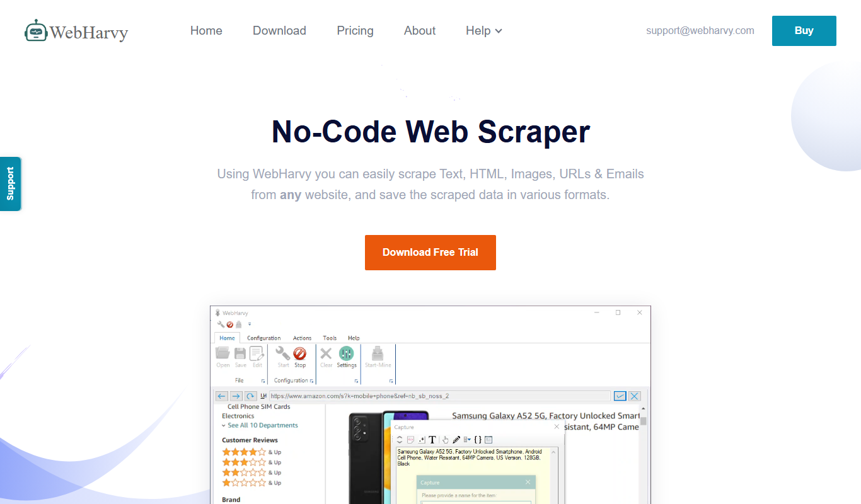Click the Capture Text T icon
The height and width of the screenshot is (504, 861).
pyautogui.click(x=432, y=440)
